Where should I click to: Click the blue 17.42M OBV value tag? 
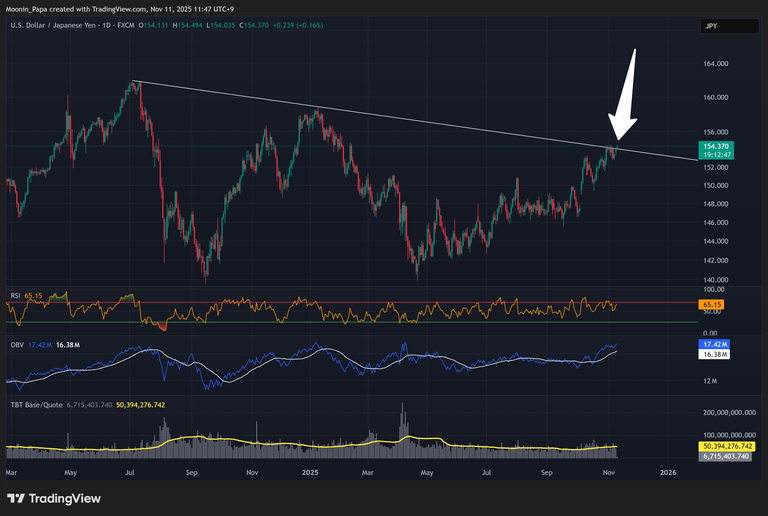[714, 344]
